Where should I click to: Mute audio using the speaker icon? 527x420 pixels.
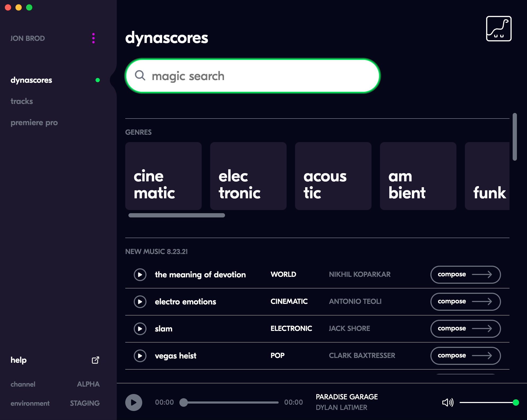click(447, 402)
